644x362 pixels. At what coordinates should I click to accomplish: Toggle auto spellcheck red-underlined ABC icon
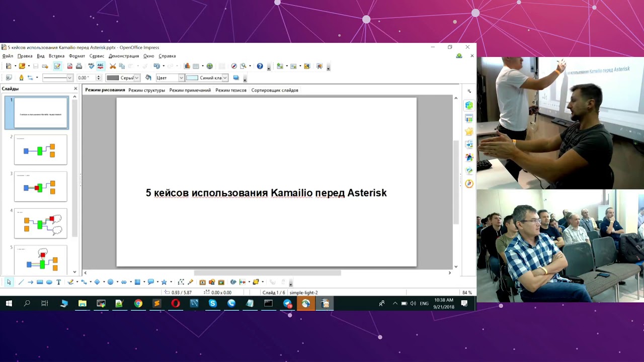point(101,66)
